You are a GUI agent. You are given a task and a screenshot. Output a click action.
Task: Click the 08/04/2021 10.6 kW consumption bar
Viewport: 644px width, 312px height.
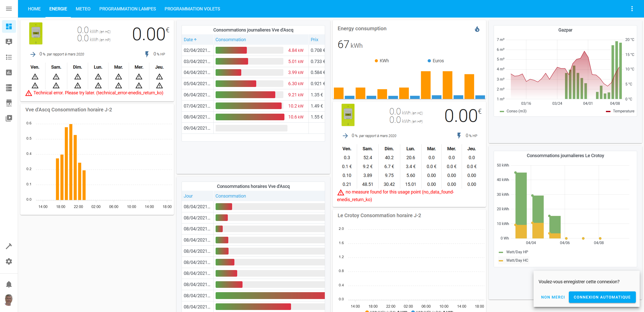coord(250,117)
